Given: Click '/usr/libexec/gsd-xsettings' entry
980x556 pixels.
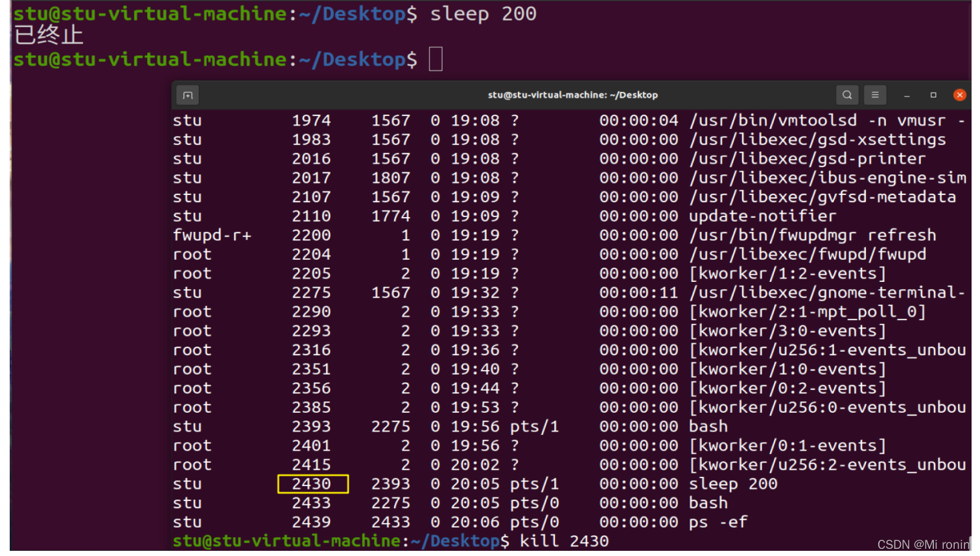Looking at the screenshot, I should pos(817,140).
